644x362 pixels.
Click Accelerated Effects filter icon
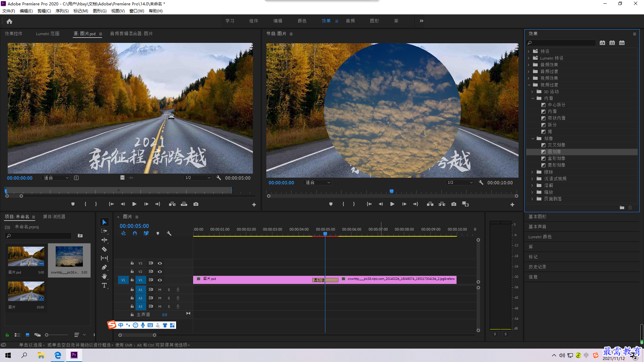point(602,43)
